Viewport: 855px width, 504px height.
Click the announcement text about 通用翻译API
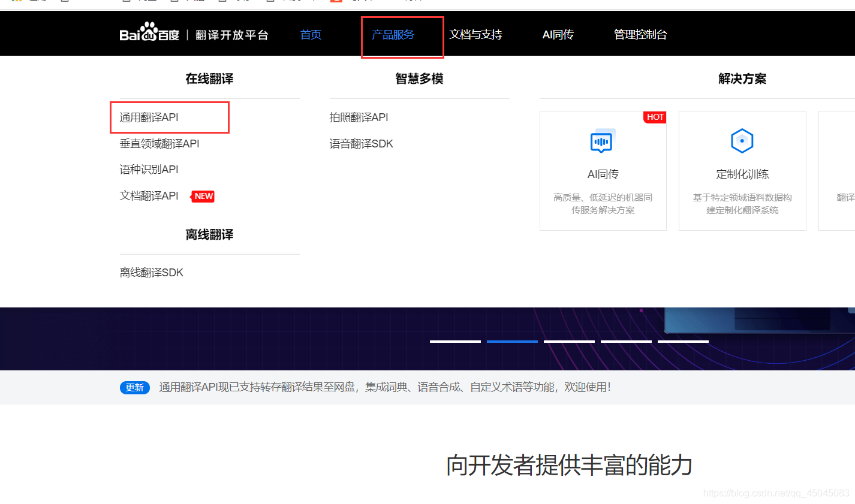[385, 387]
